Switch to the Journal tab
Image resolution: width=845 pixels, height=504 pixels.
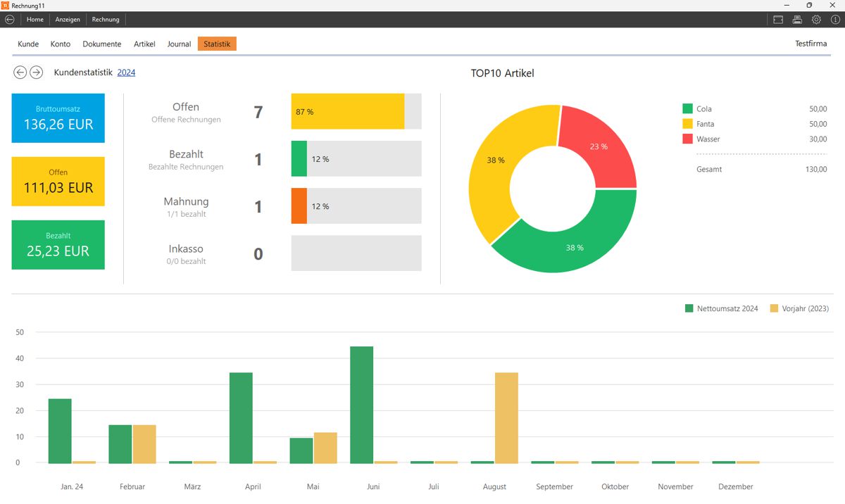click(179, 44)
